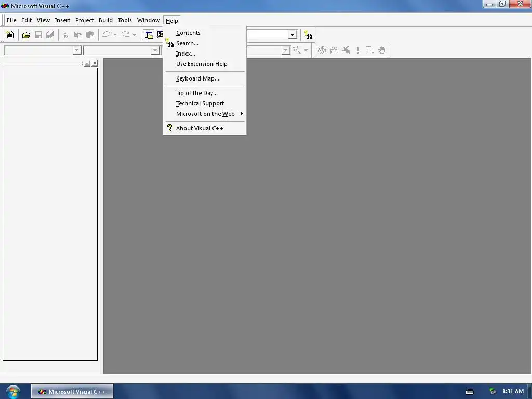Click the Open file folder icon
Image resolution: width=532 pixels, height=399 pixels.
[x=26, y=35]
